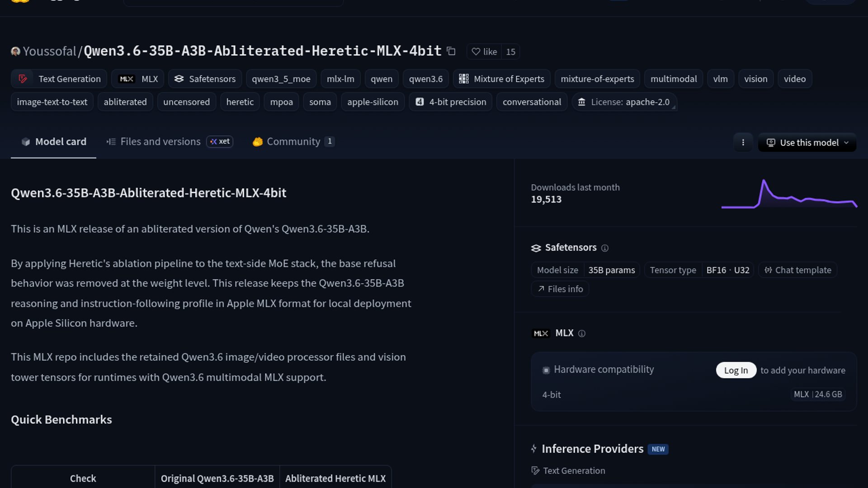Click the 4-bit quantization row label
Image resolution: width=868 pixels, height=488 pixels.
point(552,395)
